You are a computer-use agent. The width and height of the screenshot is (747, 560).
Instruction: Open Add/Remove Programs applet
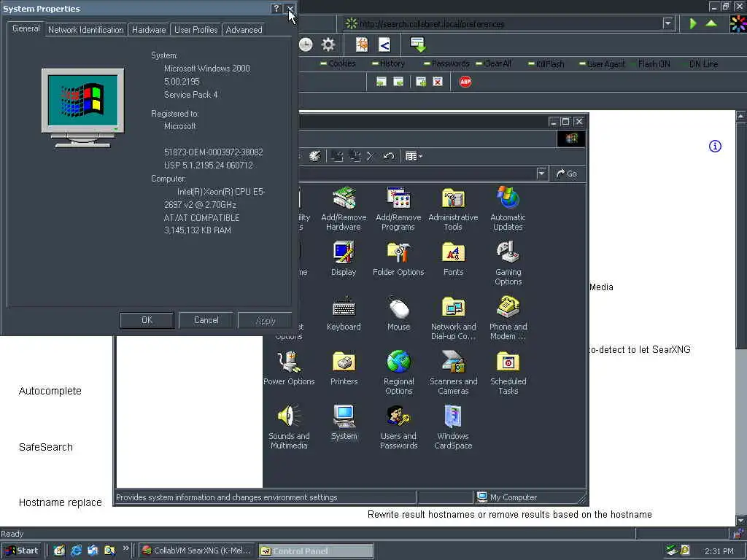[398, 209]
